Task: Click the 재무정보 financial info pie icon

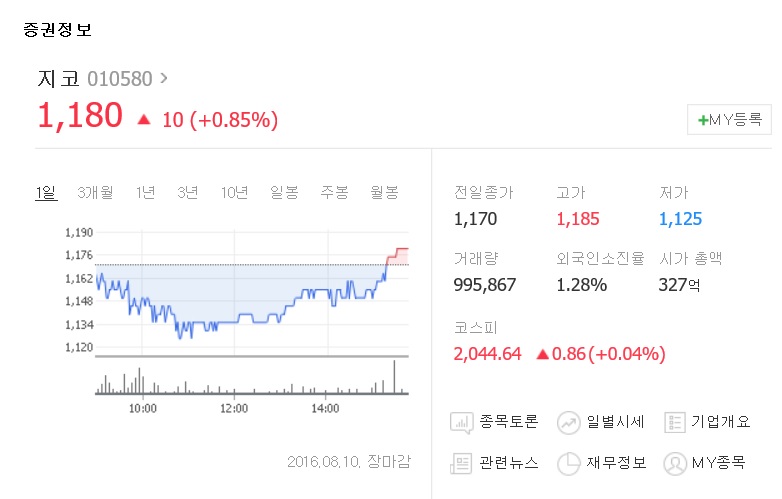Action: (569, 463)
